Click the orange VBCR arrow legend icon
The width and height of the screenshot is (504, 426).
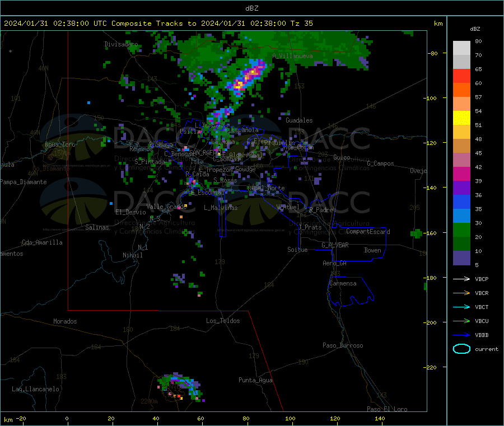461,293
